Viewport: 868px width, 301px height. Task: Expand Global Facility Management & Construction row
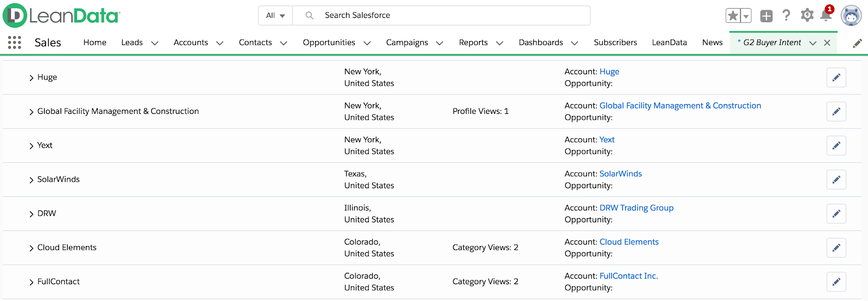click(31, 112)
